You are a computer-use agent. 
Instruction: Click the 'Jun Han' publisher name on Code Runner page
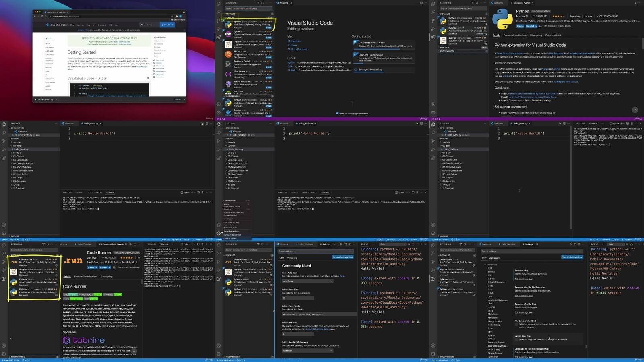click(x=92, y=258)
